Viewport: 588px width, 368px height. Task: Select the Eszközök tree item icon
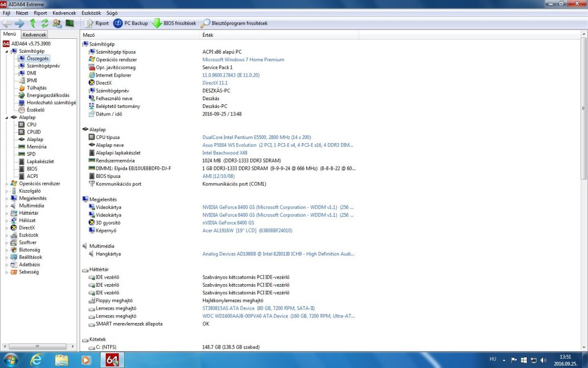[14, 236]
